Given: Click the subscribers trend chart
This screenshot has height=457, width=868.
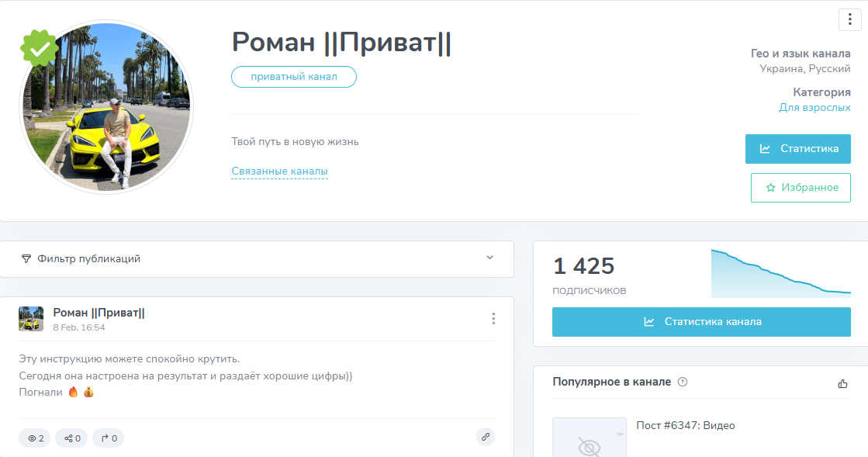Looking at the screenshot, I should coord(780,273).
